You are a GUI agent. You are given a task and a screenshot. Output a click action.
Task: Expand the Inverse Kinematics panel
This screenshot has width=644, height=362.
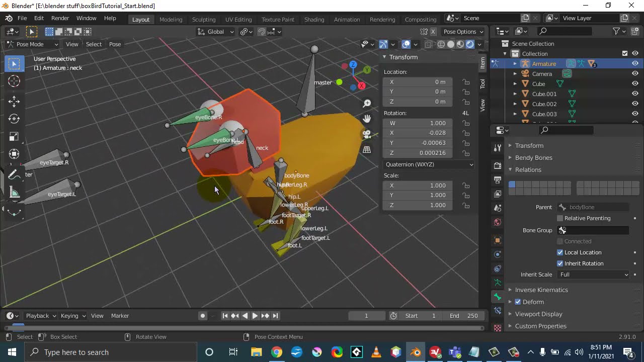click(x=541, y=290)
